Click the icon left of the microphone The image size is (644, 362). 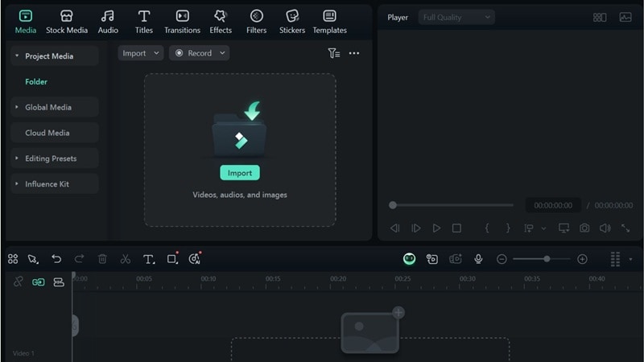tap(456, 259)
